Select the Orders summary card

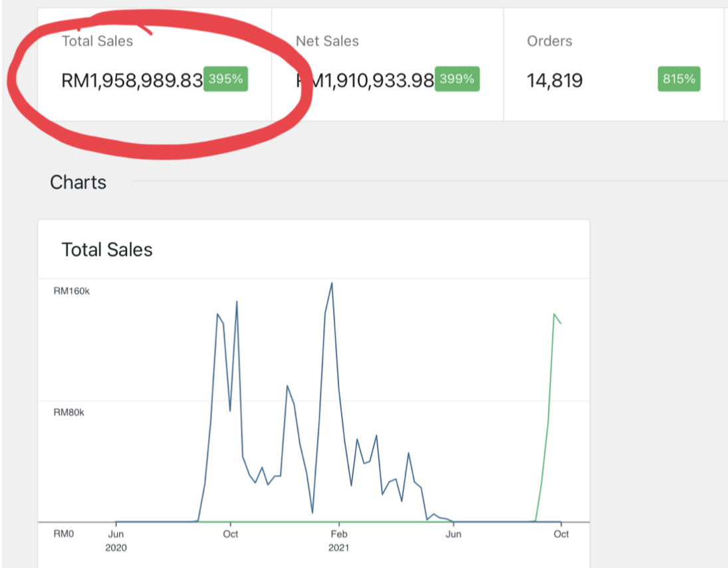(614, 64)
